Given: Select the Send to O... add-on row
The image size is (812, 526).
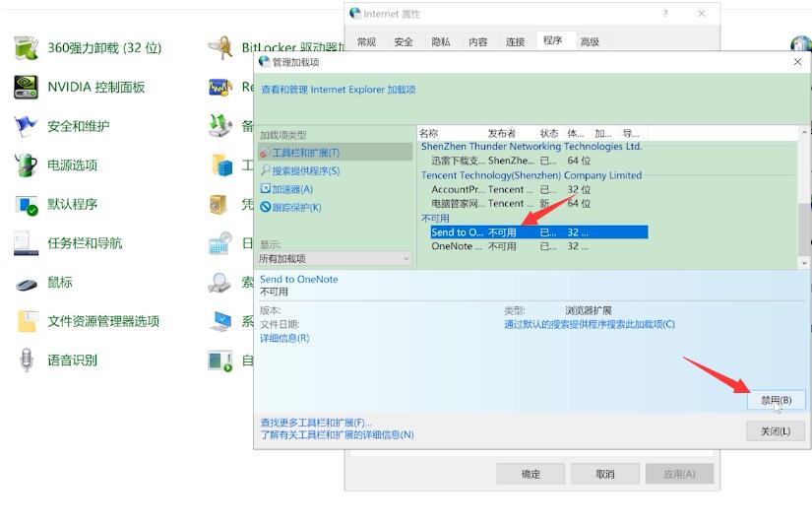Looking at the screenshot, I should [x=538, y=232].
